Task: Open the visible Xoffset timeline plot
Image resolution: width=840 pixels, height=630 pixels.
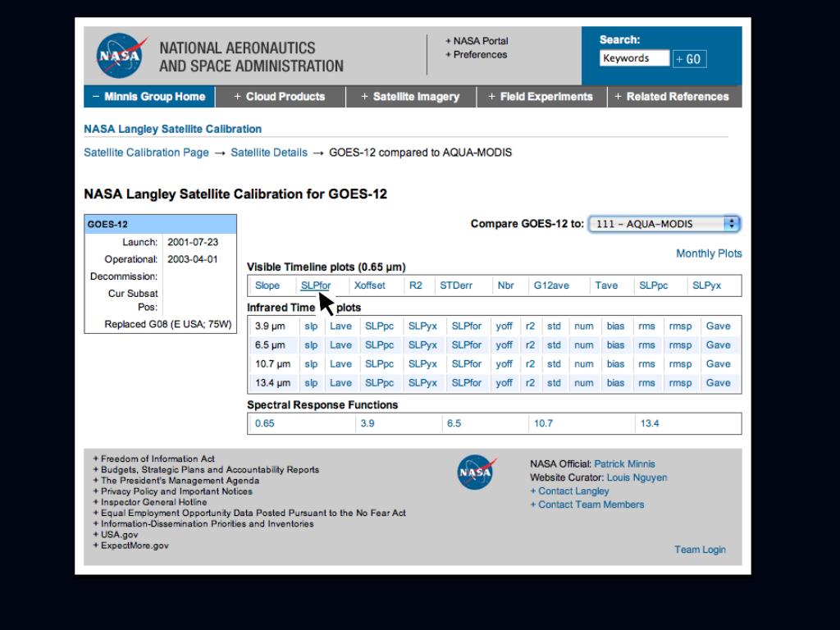Action: pyautogui.click(x=370, y=285)
